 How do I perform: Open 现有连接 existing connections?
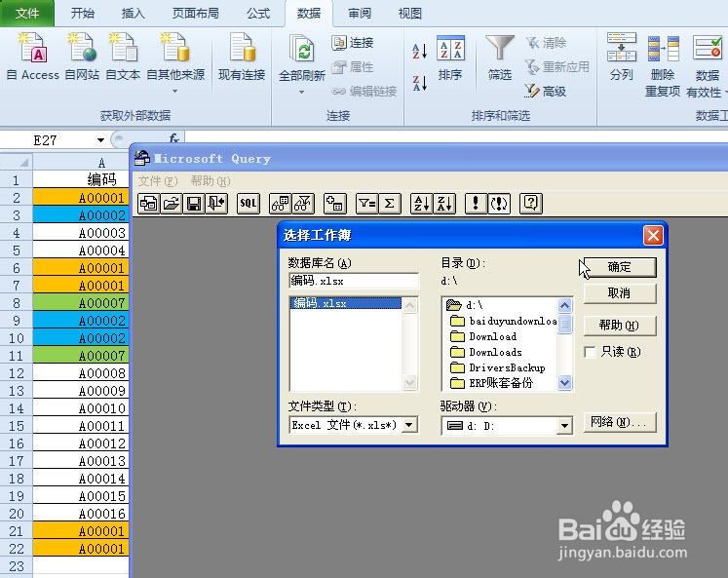[x=242, y=57]
